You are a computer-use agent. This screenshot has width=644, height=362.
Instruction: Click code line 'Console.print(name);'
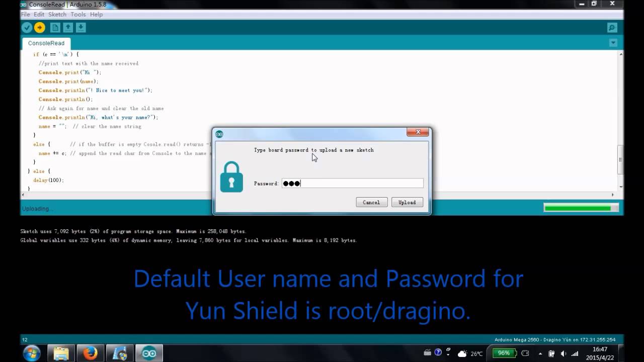(x=68, y=81)
